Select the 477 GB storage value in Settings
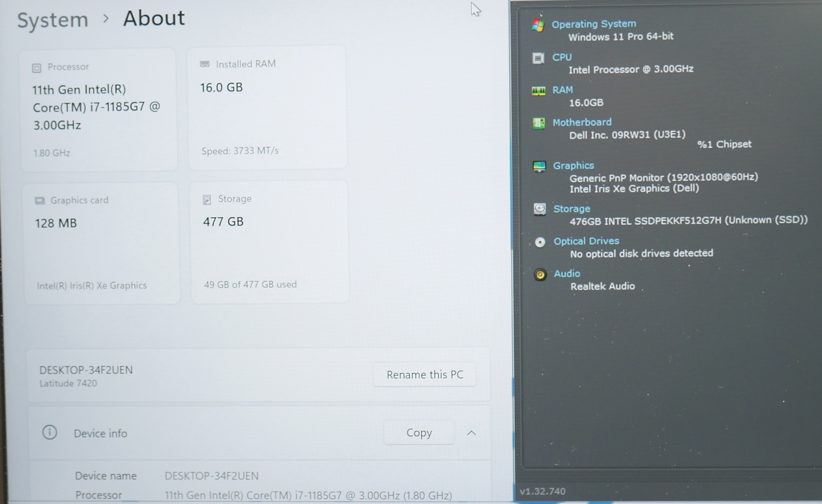The height and width of the screenshot is (504, 822). 223,222
